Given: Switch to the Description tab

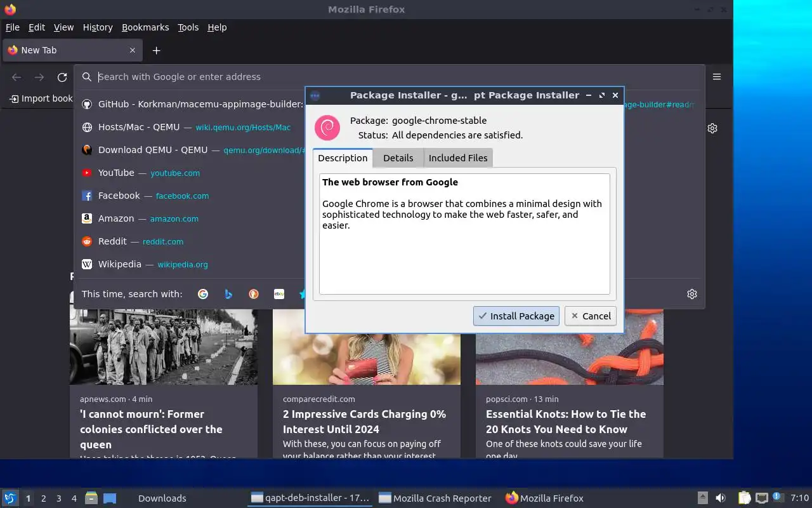Looking at the screenshot, I should (343, 158).
